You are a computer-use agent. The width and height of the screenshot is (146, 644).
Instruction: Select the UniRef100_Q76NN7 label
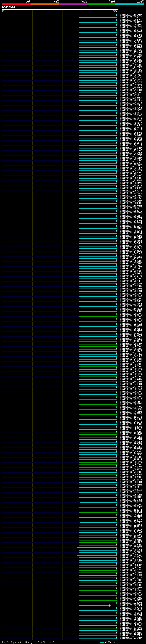[131, 638]
